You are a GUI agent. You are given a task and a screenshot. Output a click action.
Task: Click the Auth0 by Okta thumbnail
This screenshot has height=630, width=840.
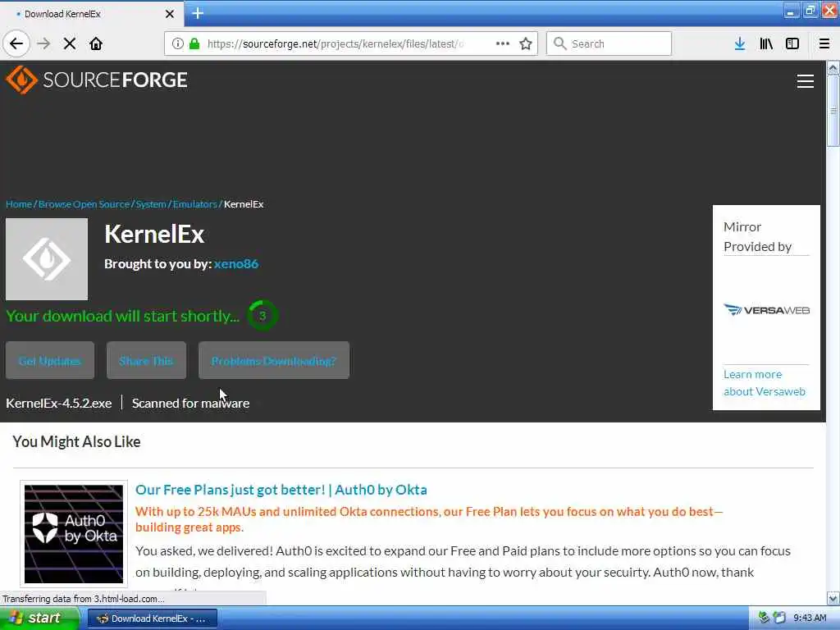[74, 534]
